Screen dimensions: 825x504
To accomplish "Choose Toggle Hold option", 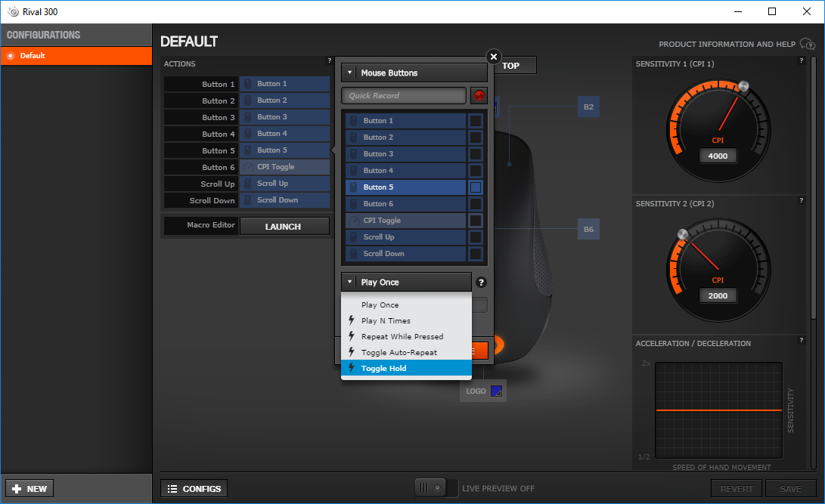I will tap(406, 368).
